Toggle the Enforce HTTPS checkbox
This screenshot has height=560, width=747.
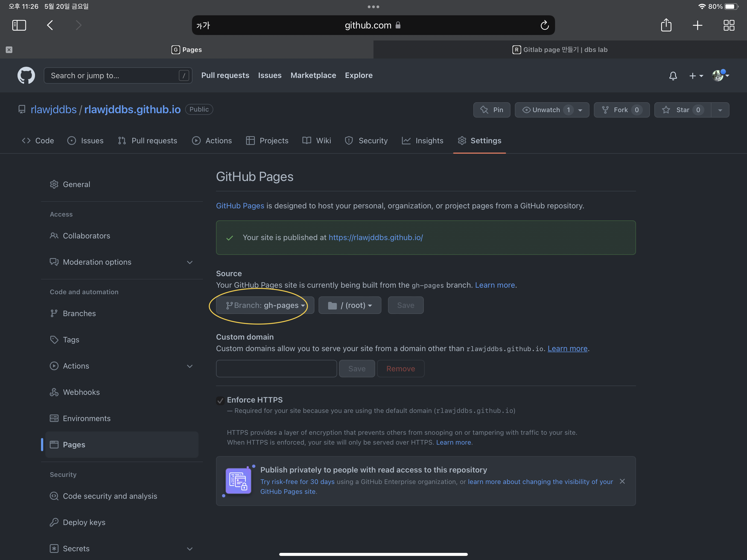(x=220, y=401)
